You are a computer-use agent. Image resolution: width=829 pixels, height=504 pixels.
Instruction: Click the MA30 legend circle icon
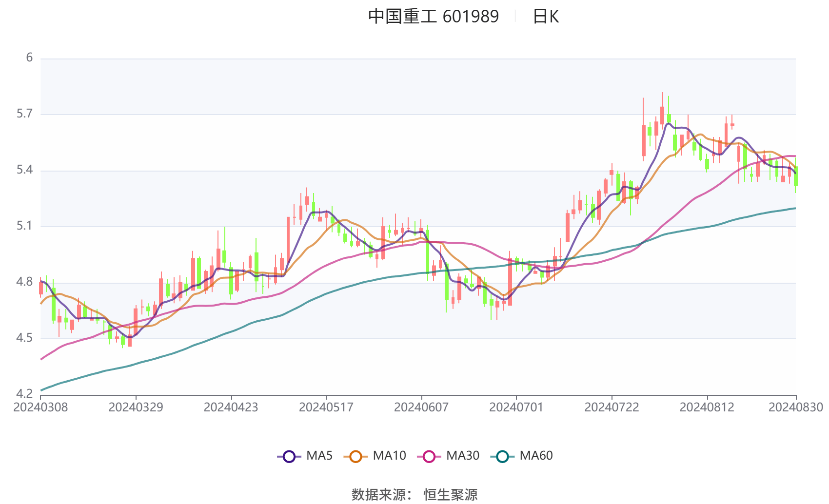(428, 456)
